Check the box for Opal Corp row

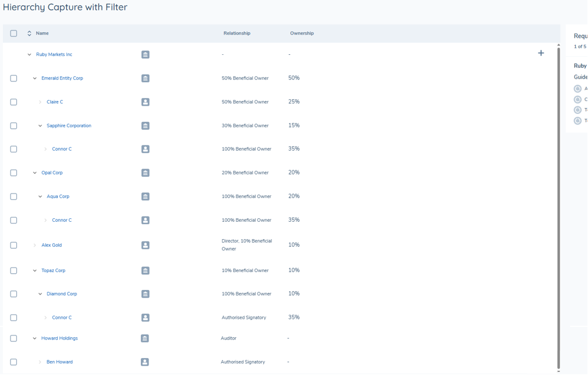pos(13,173)
